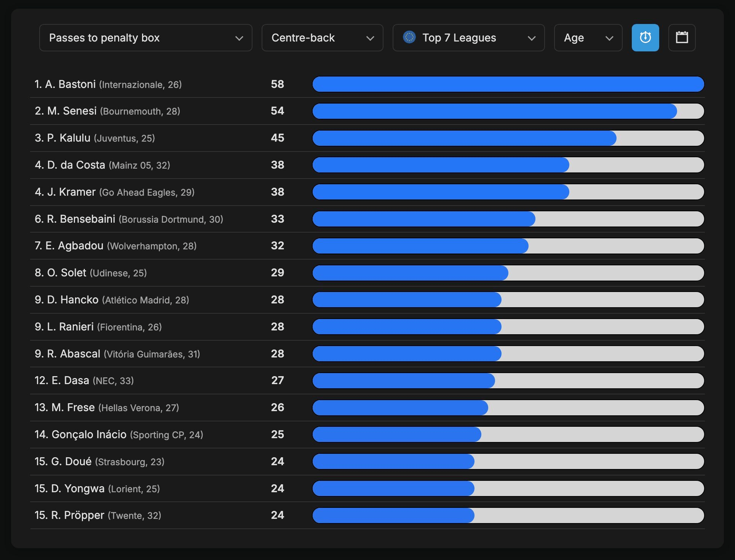Expand the Centre-back position dropdown
The width and height of the screenshot is (735, 560).
click(322, 38)
